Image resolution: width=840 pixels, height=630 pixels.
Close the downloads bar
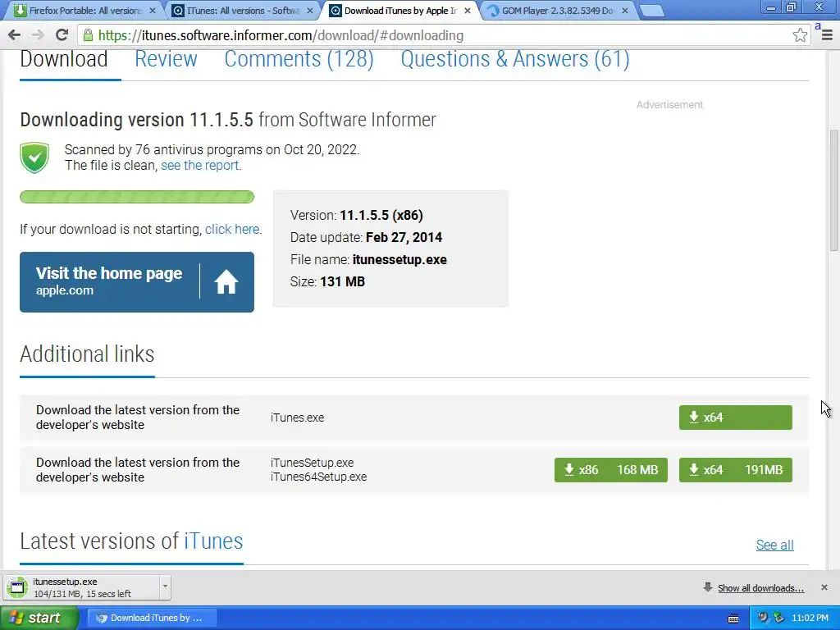pyautogui.click(x=824, y=587)
